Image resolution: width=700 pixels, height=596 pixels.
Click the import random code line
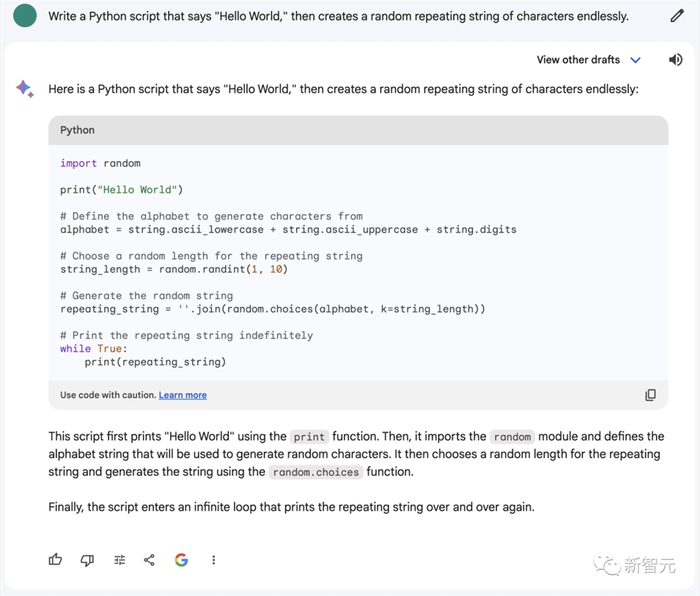[100, 163]
